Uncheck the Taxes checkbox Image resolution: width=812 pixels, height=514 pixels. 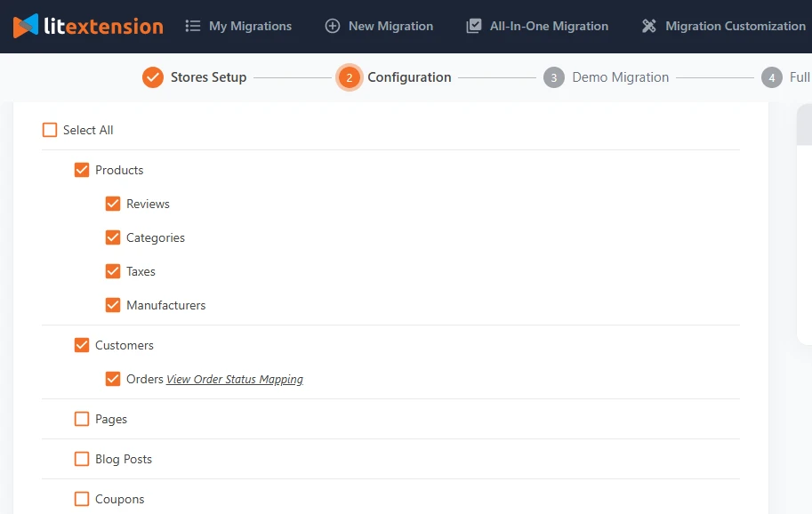pyautogui.click(x=113, y=271)
